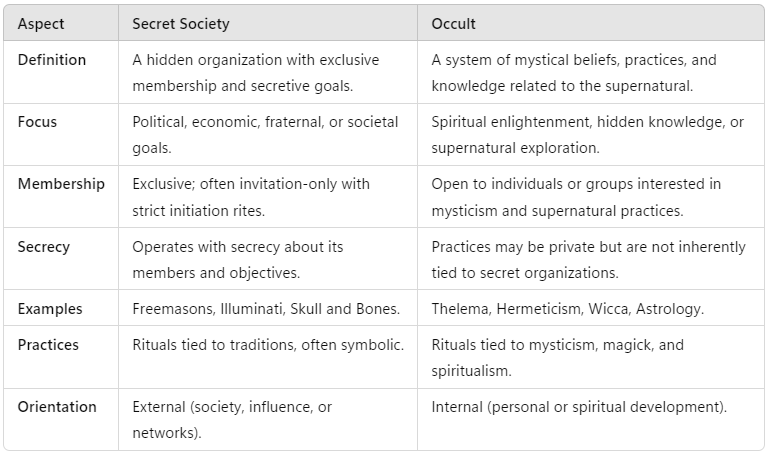Click the 'A system of mystical beliefs' cell
769x456 pixels.
click(590, 72)
